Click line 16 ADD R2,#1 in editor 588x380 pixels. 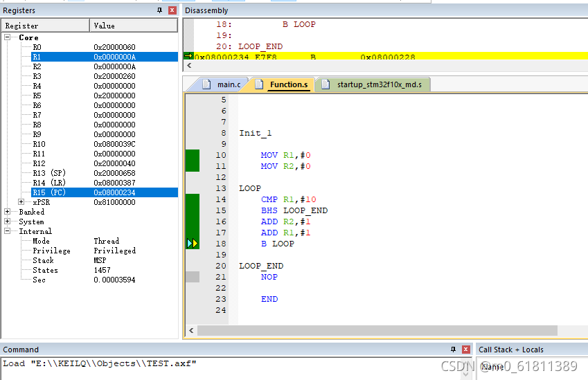(286, 221)
